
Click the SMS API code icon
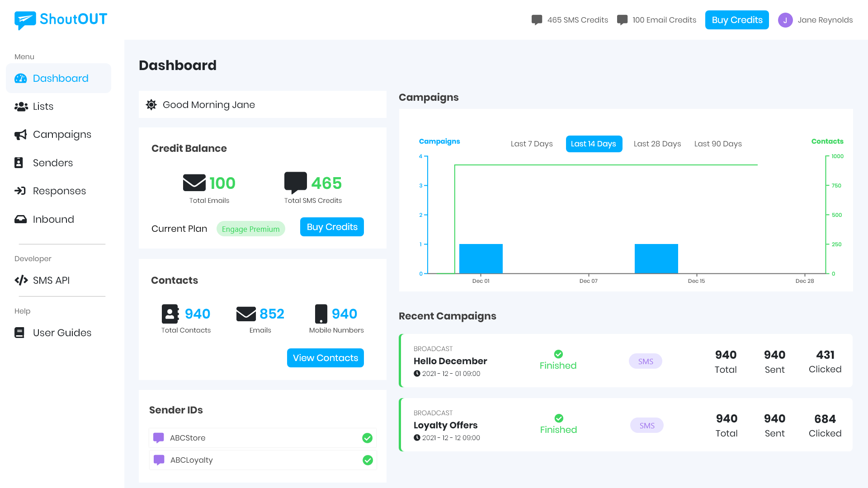(21, 280)
